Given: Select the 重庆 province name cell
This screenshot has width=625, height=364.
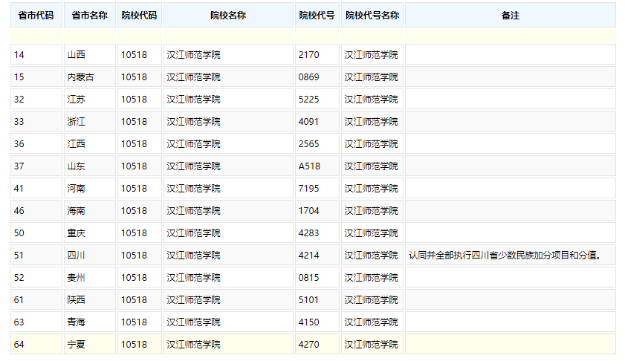Looking at the screenshot, I should pyautogui.click(x=77, y=233).
